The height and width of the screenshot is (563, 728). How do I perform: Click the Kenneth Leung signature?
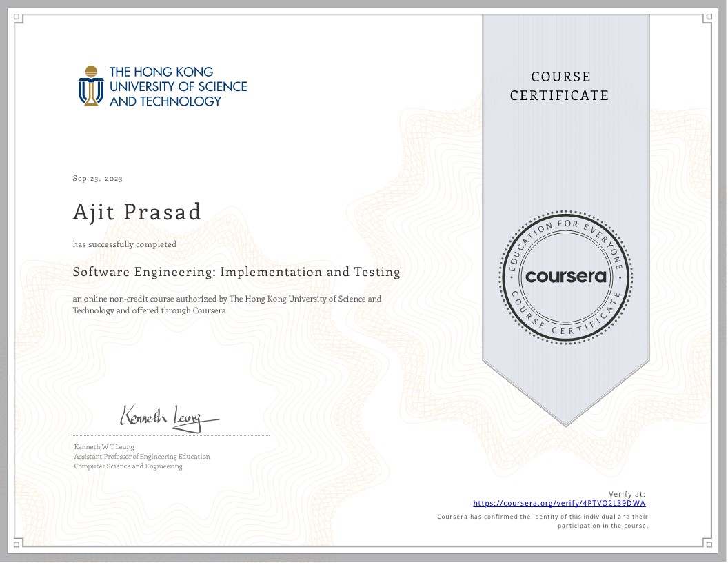click(170, 418)
